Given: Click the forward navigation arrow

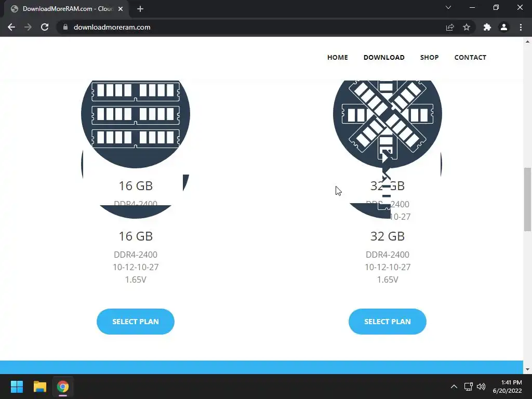Looking at the screenshot, I should tap(28, 27).
